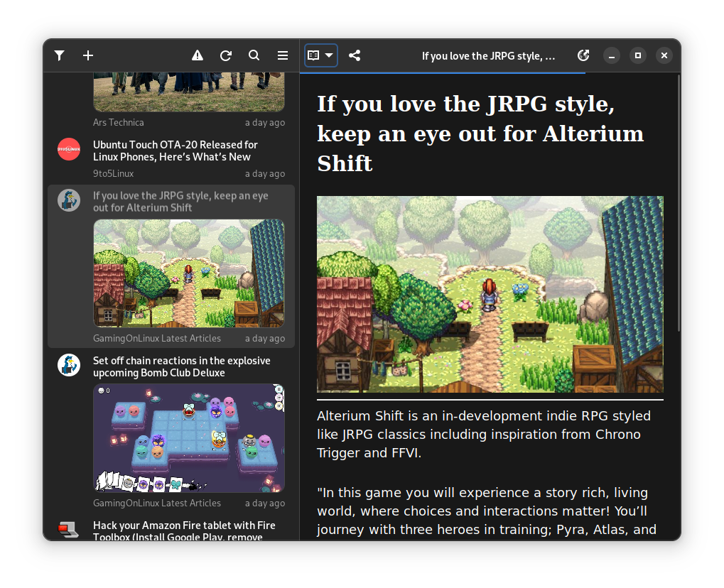Open 'Hack your Amazon Fire tablet' article
Image resolution: width=724 pixels, height=588 pixels.
[171, 529]
